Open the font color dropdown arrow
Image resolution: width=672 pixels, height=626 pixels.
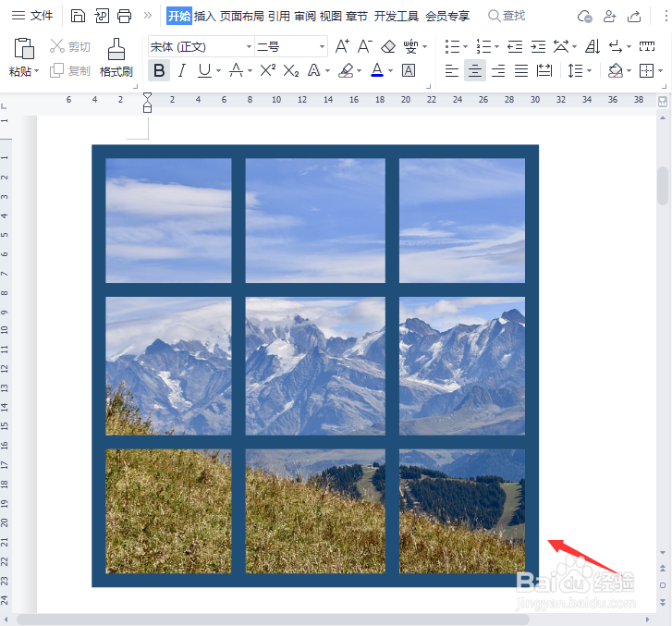point(390,71)
